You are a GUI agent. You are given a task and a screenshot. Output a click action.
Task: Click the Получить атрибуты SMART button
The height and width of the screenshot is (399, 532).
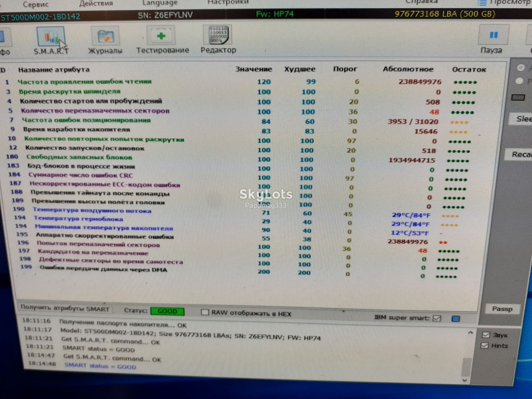coord(65,308)
